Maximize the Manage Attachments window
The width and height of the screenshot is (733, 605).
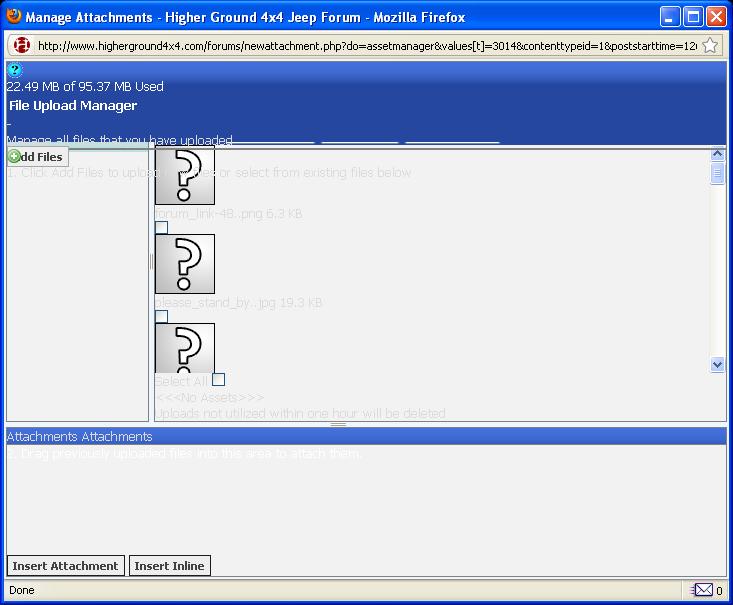(693, 17)
